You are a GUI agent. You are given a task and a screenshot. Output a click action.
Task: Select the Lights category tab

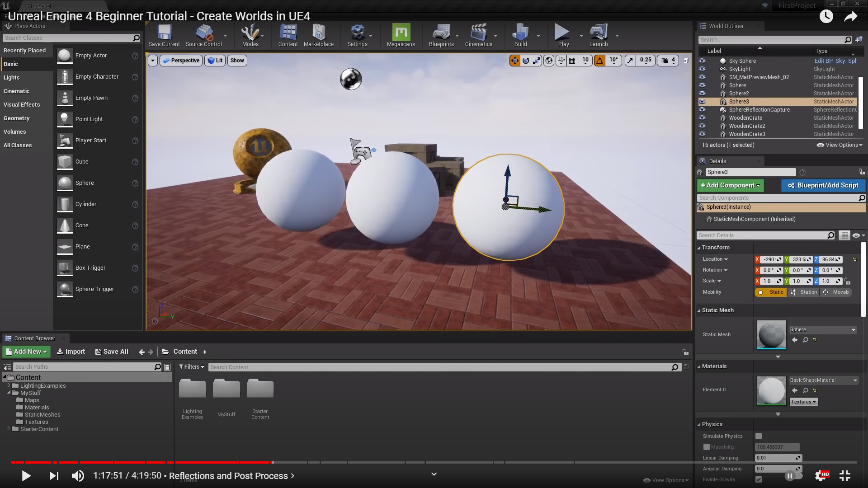click(12, 78)
